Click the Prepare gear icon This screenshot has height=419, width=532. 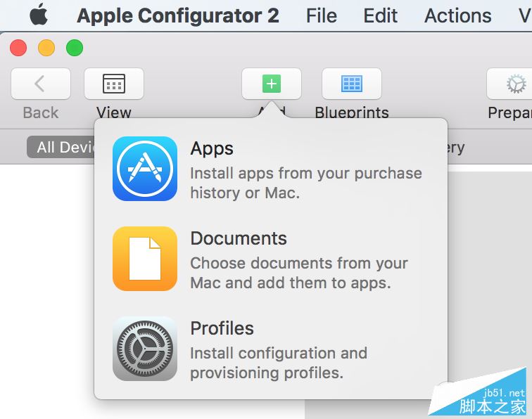pyautogui.click(x=515, y=84)
